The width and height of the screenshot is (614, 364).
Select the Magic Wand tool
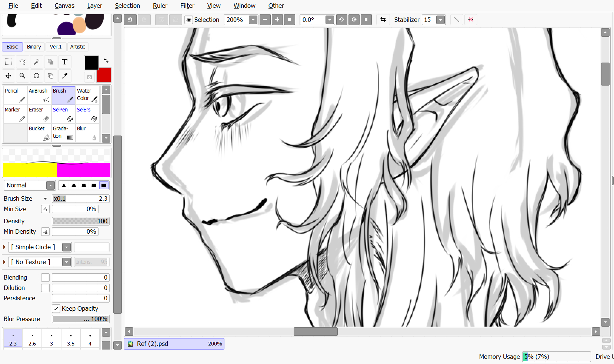[36, 62]
